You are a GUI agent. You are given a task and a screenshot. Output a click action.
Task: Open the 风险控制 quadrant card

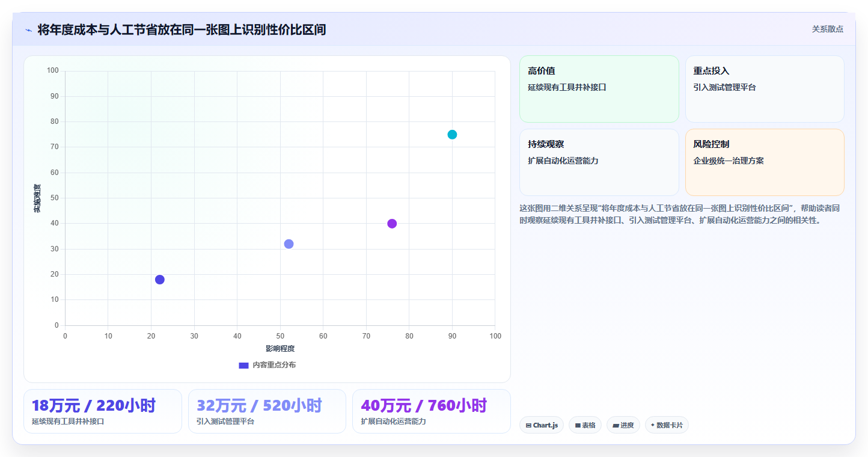pos(765,162)
